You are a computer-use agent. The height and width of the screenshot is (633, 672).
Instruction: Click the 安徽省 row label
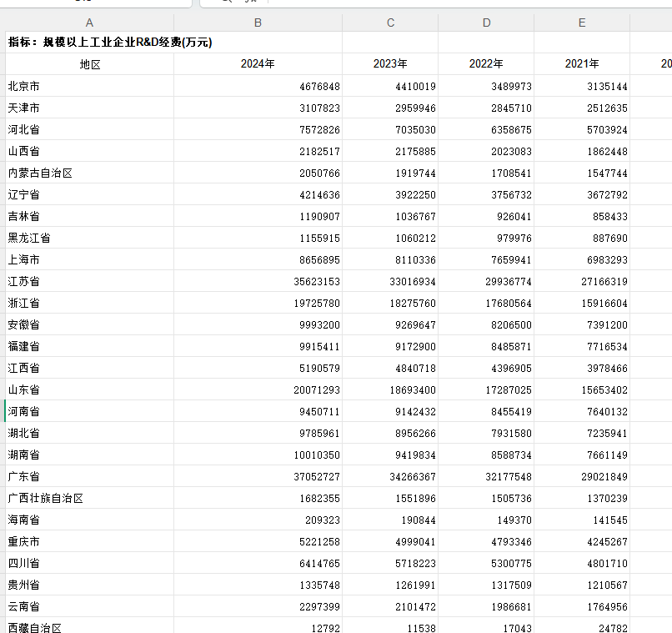23,325
